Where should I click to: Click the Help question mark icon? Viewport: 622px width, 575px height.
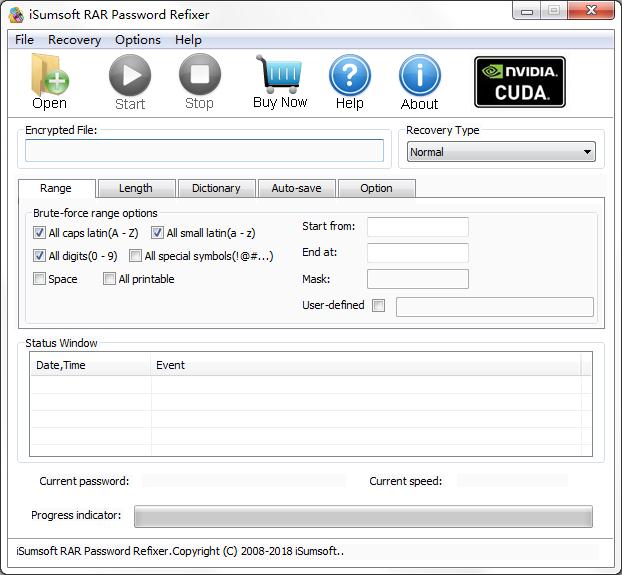349,76
